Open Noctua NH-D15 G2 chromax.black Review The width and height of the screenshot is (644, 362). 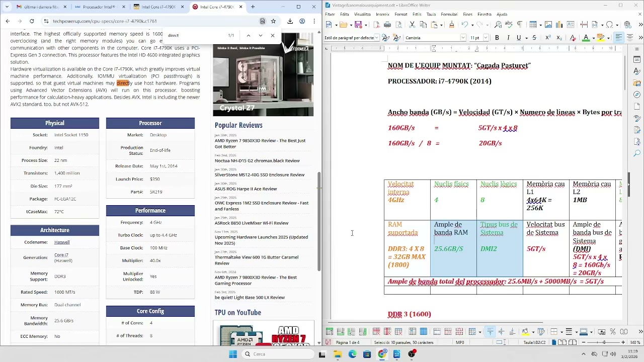[257, 161]
